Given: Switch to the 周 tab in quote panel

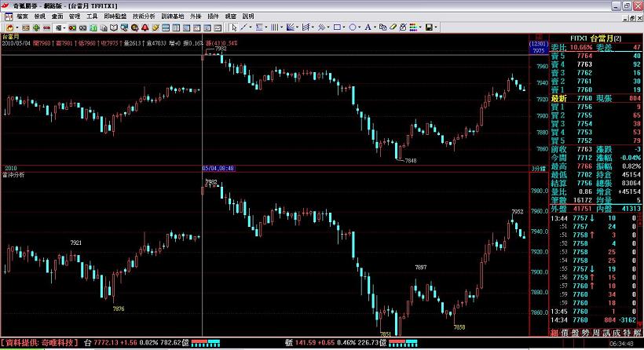Looking at the screenshot, I should pyautogui.click(x=596, y=334).
